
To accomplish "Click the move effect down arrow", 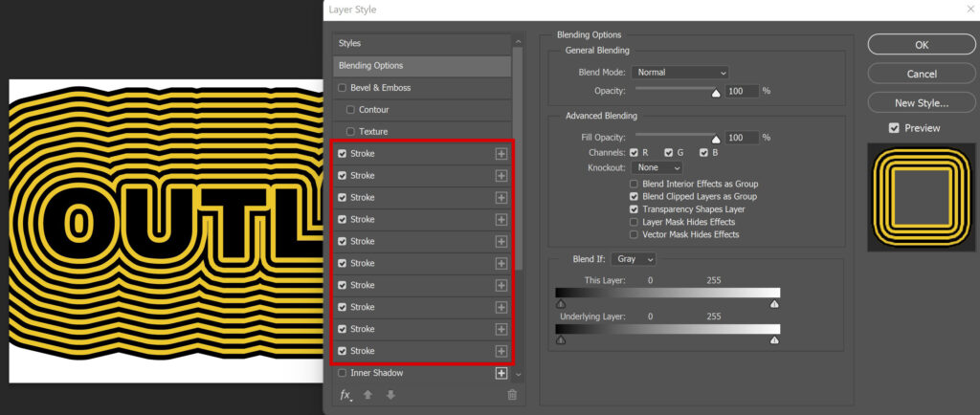I will pos(390,394).
